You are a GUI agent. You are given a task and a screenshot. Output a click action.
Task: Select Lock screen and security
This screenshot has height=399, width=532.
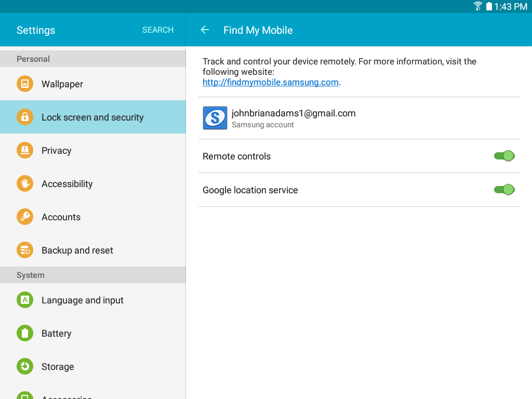(x=93, y=117)
